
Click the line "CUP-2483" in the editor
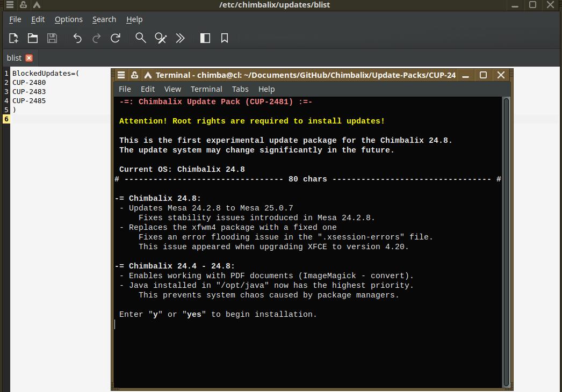click(29, 92)
